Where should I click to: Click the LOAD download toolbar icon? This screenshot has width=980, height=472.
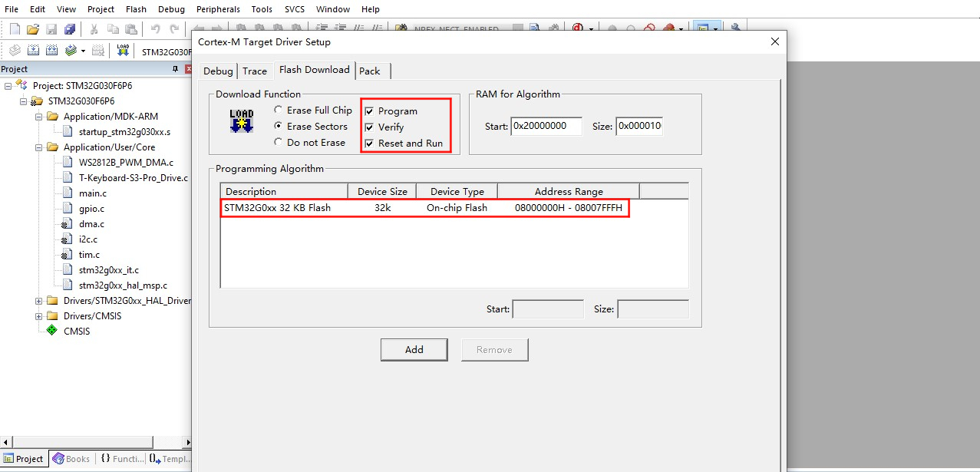[x=123, y=51]
